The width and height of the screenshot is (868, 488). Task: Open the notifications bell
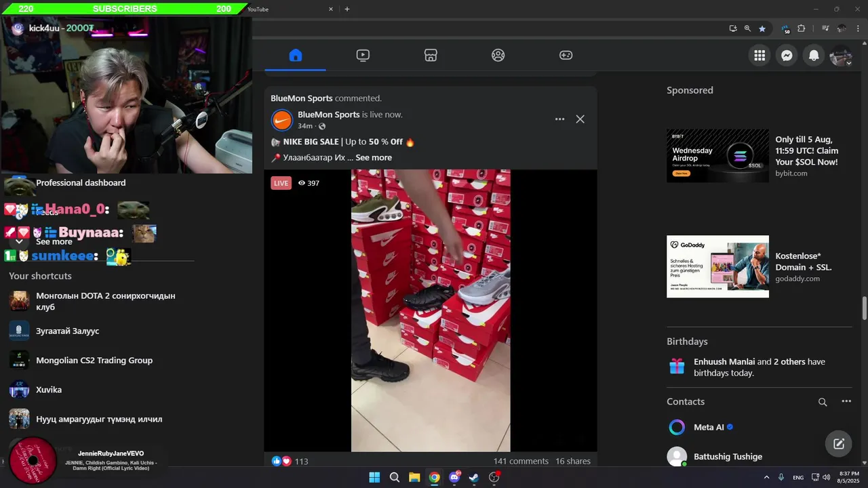(814, 56)
